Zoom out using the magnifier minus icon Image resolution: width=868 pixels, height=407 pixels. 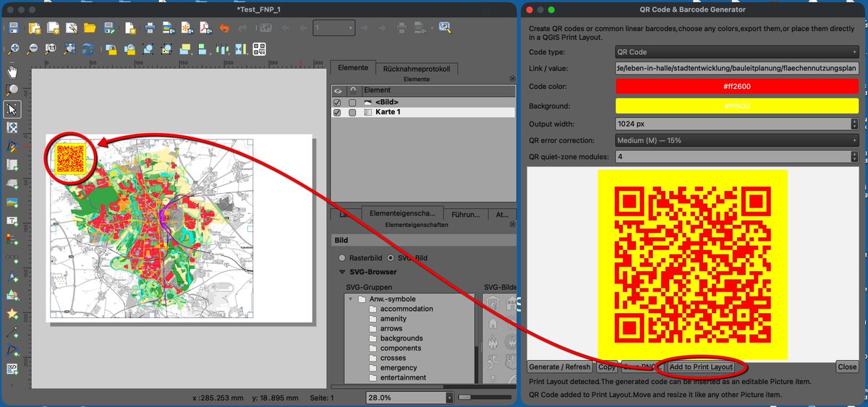click(x=33, y=49)
